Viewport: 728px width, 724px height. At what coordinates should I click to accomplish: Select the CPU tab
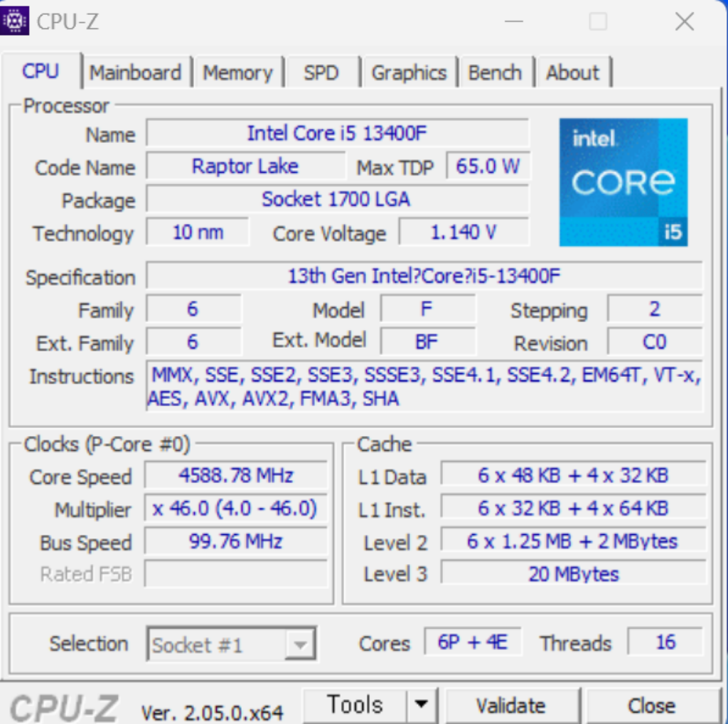point(41,71)
